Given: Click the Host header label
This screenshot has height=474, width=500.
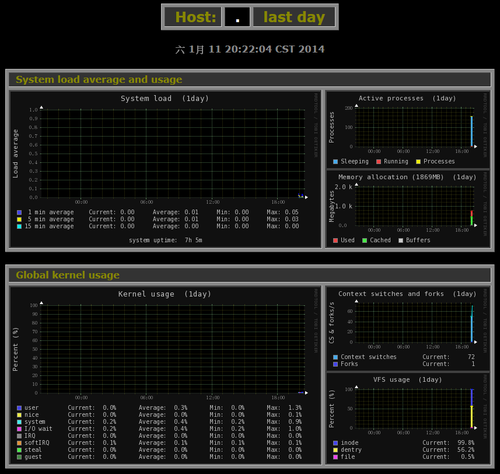Looking at the screenshot, I should click(x=196, y=17).
